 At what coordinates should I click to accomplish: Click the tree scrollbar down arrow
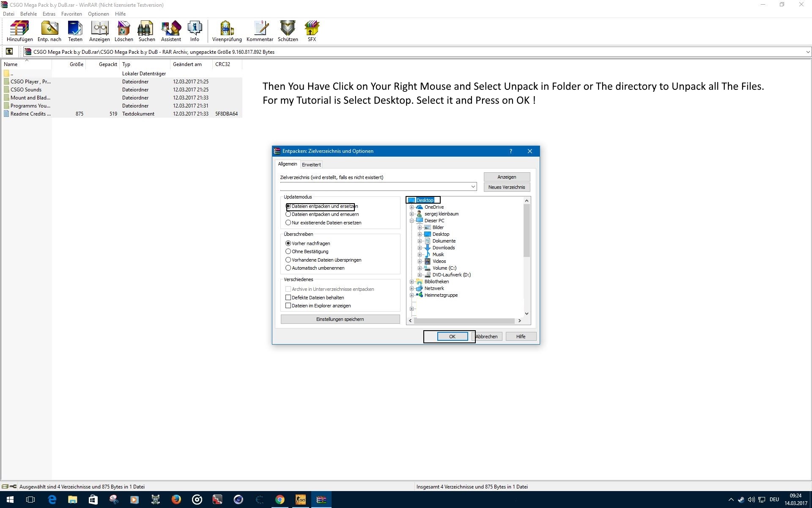(527, 314)
